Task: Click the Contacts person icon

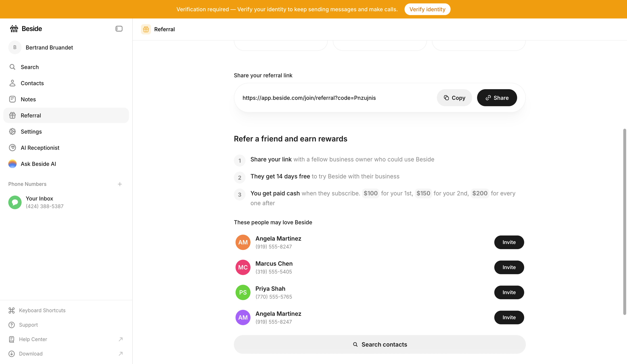Action: [12, 83]
